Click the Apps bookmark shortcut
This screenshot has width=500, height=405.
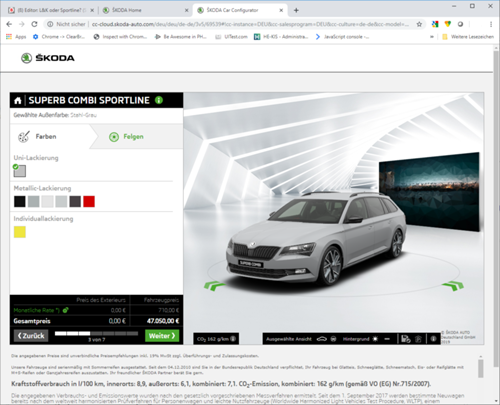point(16,37)
